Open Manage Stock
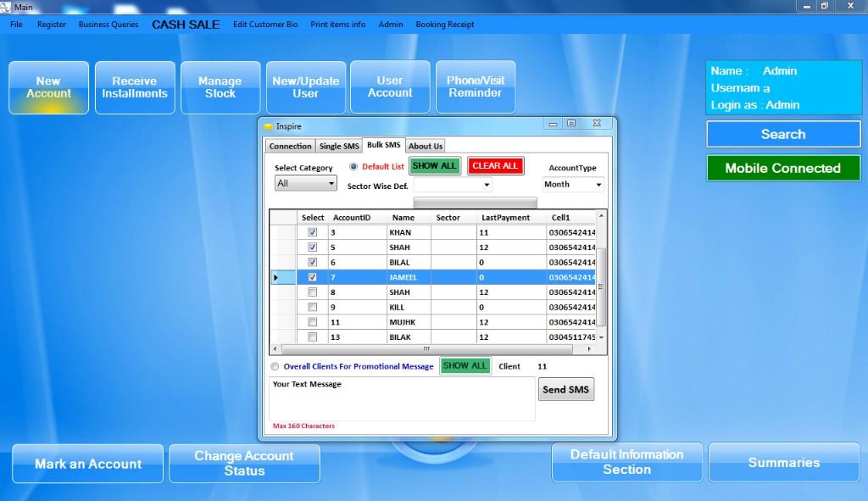Image resolution: width=868 pixels, height=501 pixels. (x=220, y=87)
